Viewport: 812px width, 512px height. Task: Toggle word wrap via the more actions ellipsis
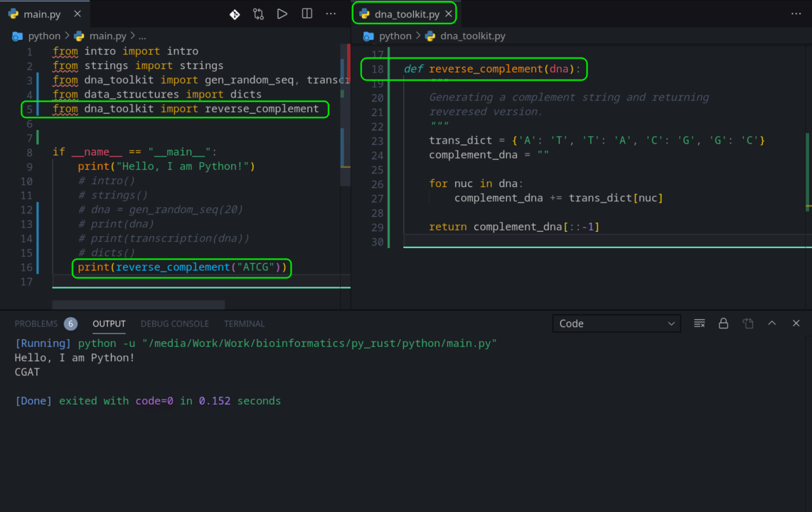330,13
